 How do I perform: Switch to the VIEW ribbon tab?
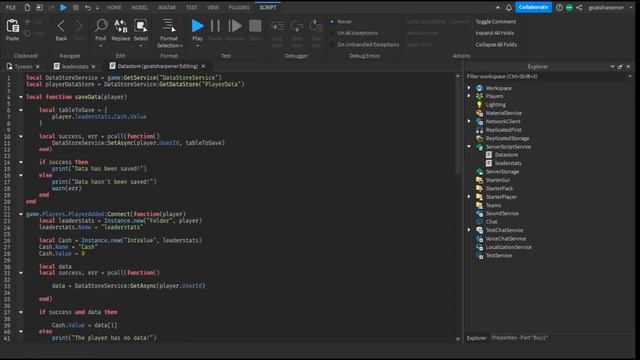pyautogui.click(x=213, y=7)
